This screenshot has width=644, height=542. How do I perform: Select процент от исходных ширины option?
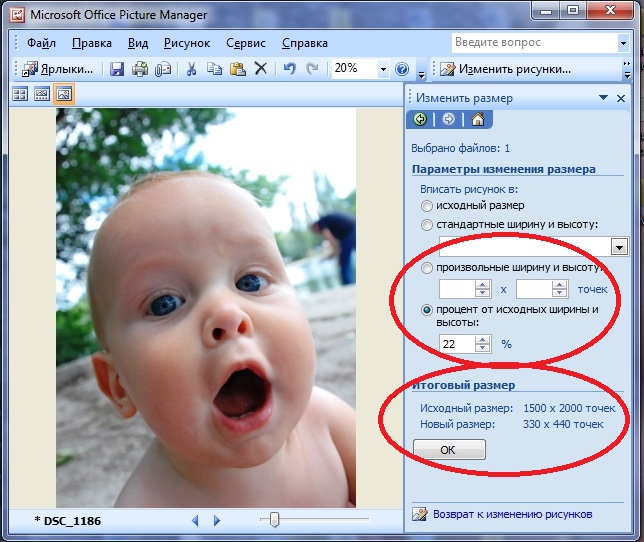click(x=427, y=310)
